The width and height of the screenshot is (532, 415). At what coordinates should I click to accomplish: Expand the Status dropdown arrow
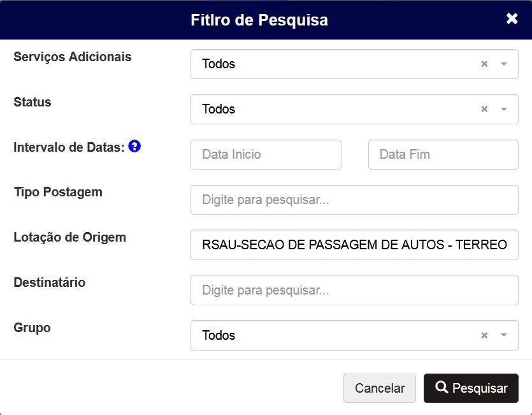(x=504, y=109)
